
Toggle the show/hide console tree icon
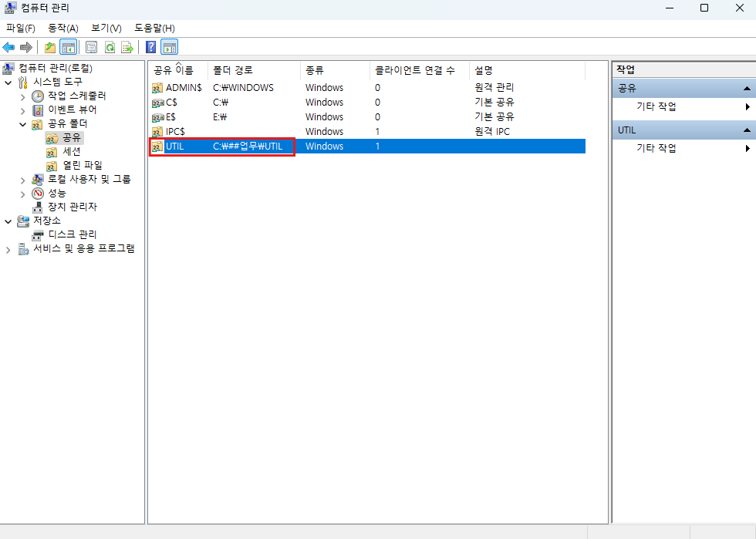coord(68,47)
